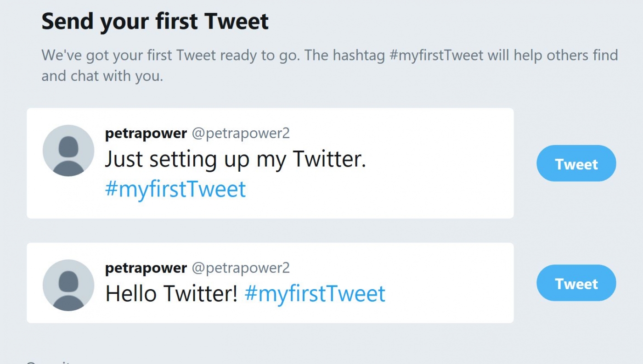
Task: Click the description text below the heading
Action: click(x=330, y=65)
